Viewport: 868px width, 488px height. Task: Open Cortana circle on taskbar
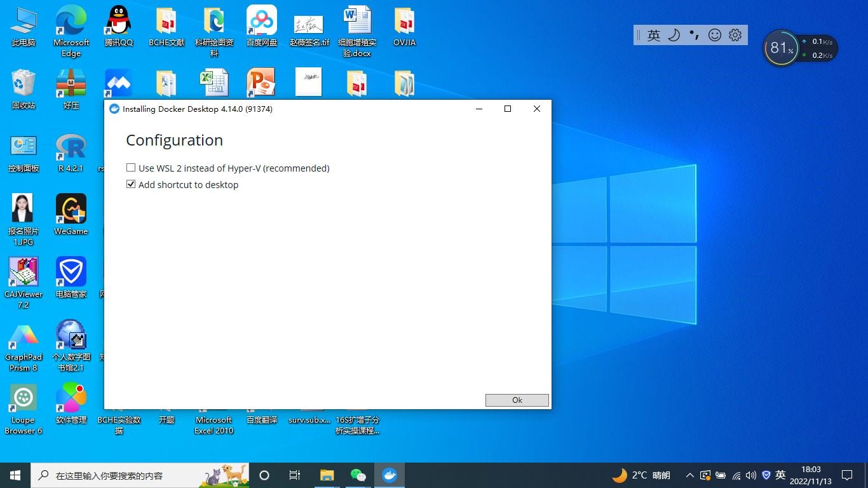(264, 475)
